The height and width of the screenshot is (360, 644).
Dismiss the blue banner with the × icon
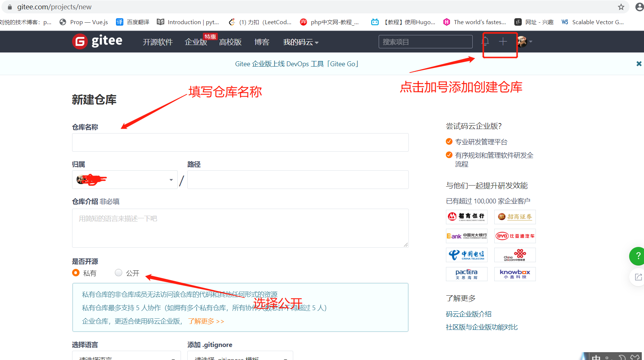(639, 64)
